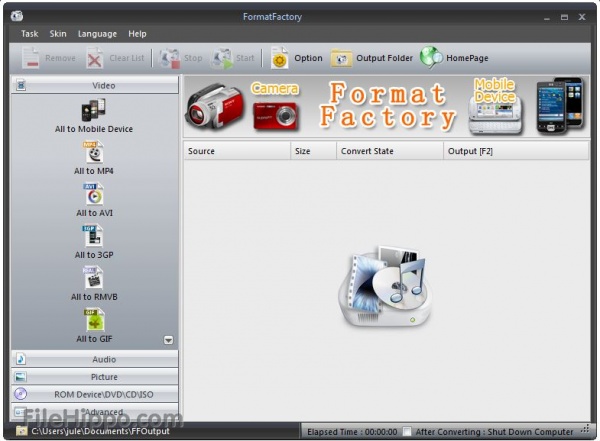The height and width of the screenshot is (441, 600).
Task: Expand the ROM Device\DVD\CD\ISO section
Action: 95,394
